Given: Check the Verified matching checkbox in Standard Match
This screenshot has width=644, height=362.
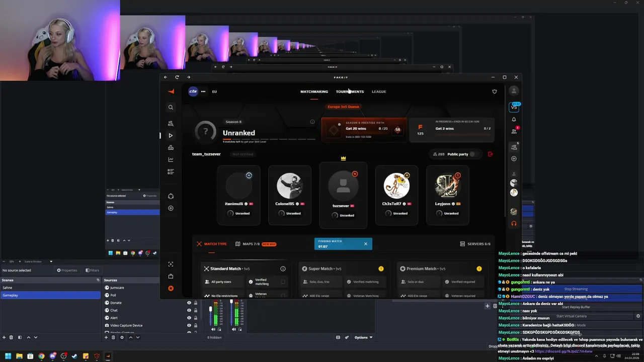Looking at the screenshot, I should [x=283, y=282].
